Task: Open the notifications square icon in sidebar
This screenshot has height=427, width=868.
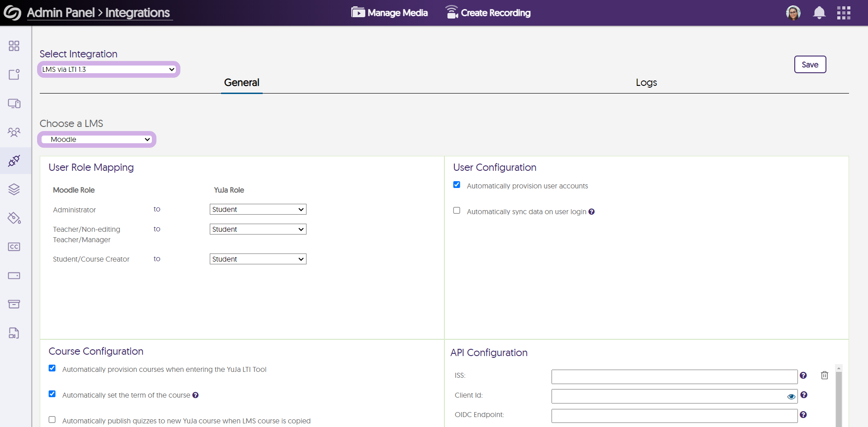Action: pos(14,74)
